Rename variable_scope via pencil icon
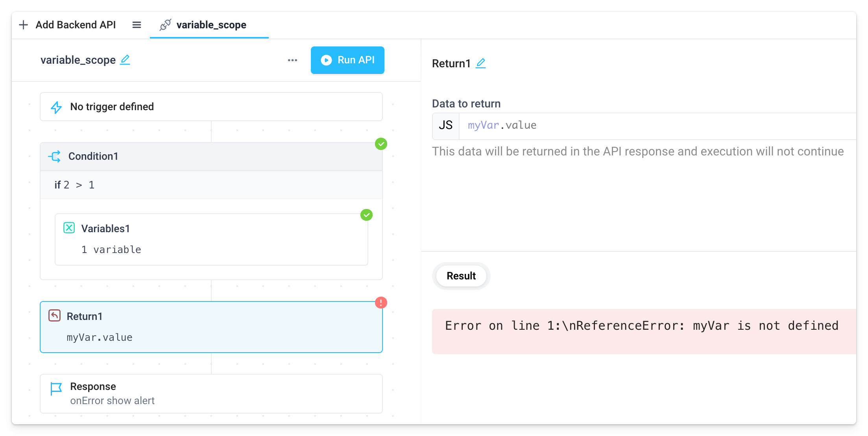The image size is (868, 436). [x=125, y=60]
